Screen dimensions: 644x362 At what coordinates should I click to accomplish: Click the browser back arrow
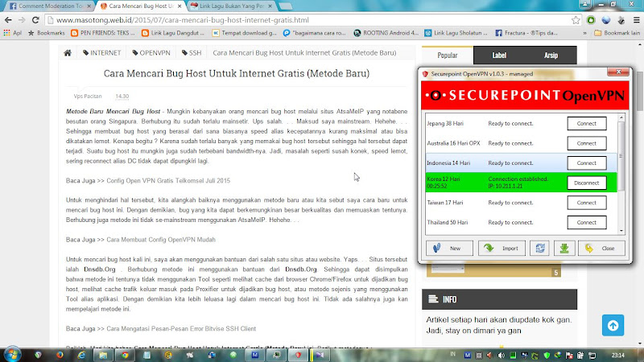pos(8,19)
